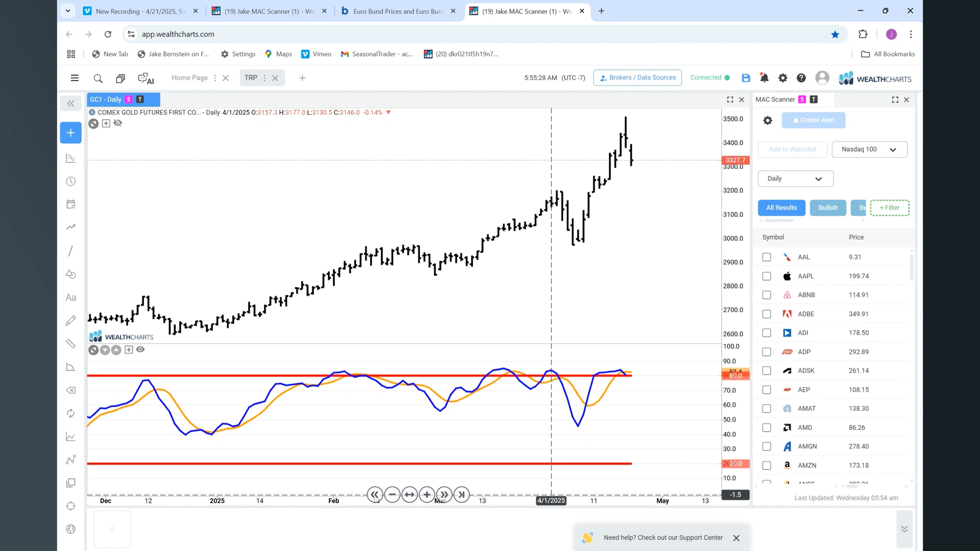Open the Daily timeframe dropdown

[796, 179]
